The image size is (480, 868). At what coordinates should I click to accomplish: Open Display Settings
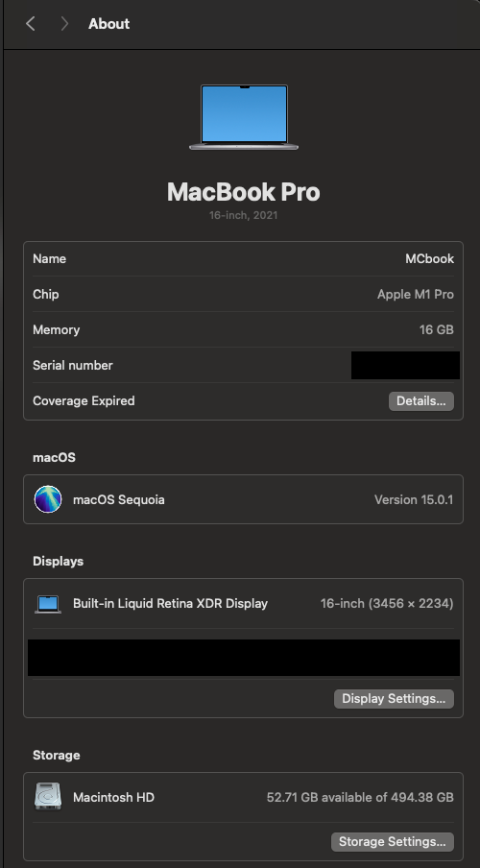394,699
